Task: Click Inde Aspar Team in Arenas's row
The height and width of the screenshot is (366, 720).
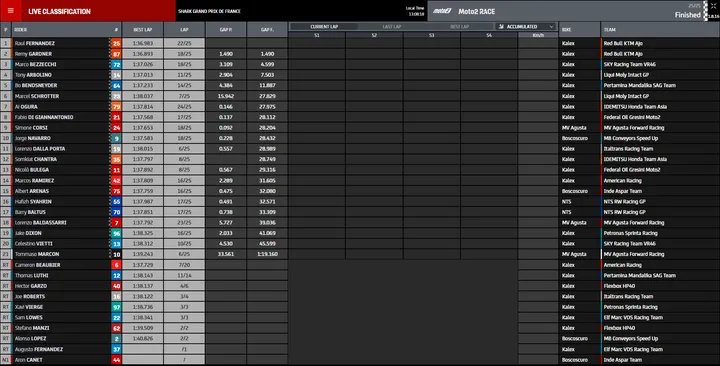Action: [x=623, y=191]
